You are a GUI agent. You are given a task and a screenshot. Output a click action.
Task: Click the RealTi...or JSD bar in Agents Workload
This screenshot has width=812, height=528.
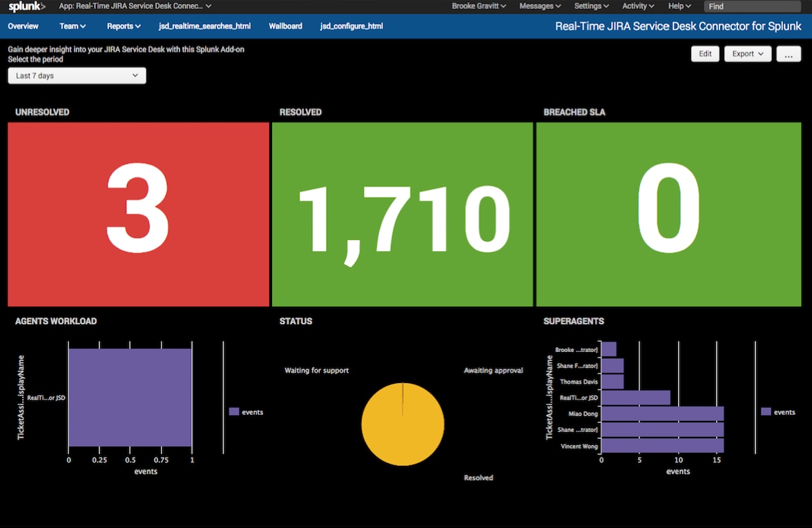pyautogui.click(x=130, y=397)
